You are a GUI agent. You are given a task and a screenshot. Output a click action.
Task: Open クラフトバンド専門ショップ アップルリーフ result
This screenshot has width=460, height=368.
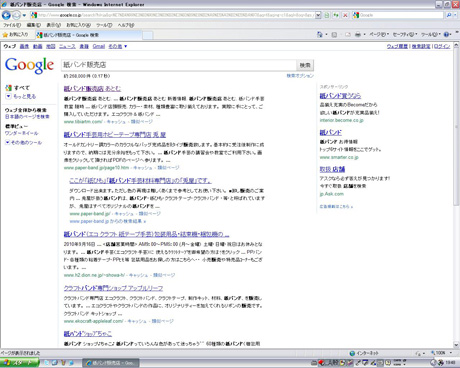[113, 288]
